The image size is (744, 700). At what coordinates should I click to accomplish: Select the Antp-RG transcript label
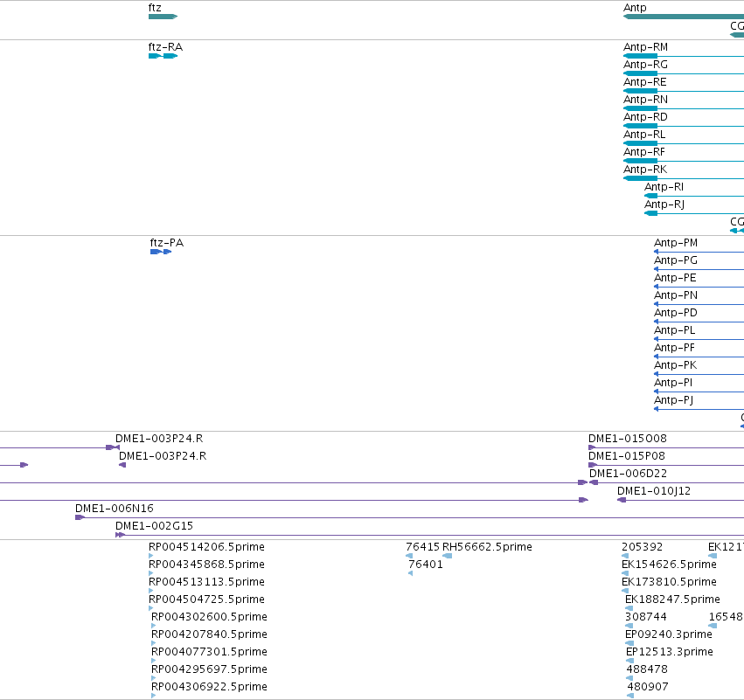645,65
